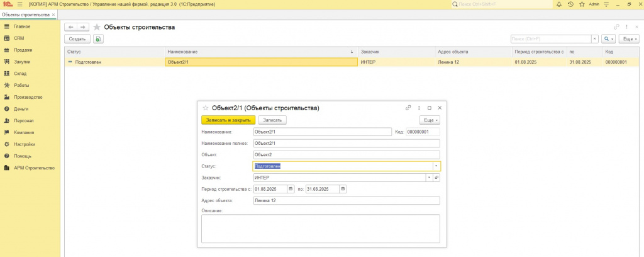Open calendar picker for construction start date
644x257 pixels.
point(291,189)
